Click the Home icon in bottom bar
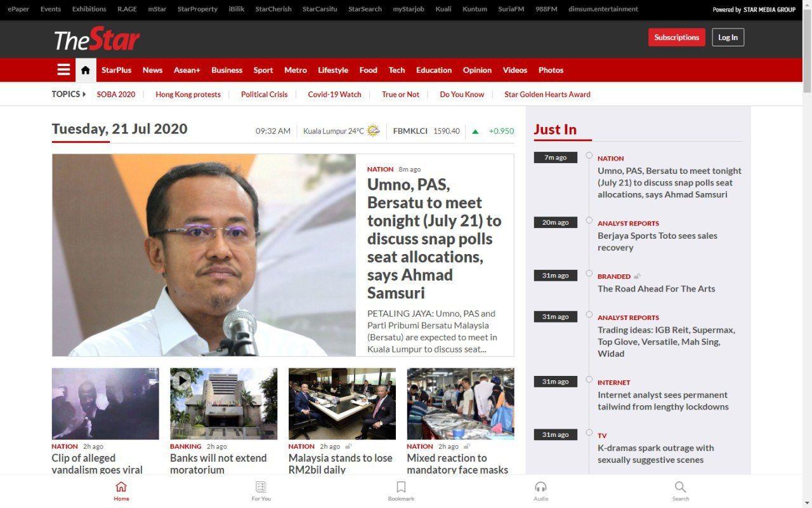Image resolution: width=812 pixels, height=508 pixels. pyautogui.click(x=121, y=487)
